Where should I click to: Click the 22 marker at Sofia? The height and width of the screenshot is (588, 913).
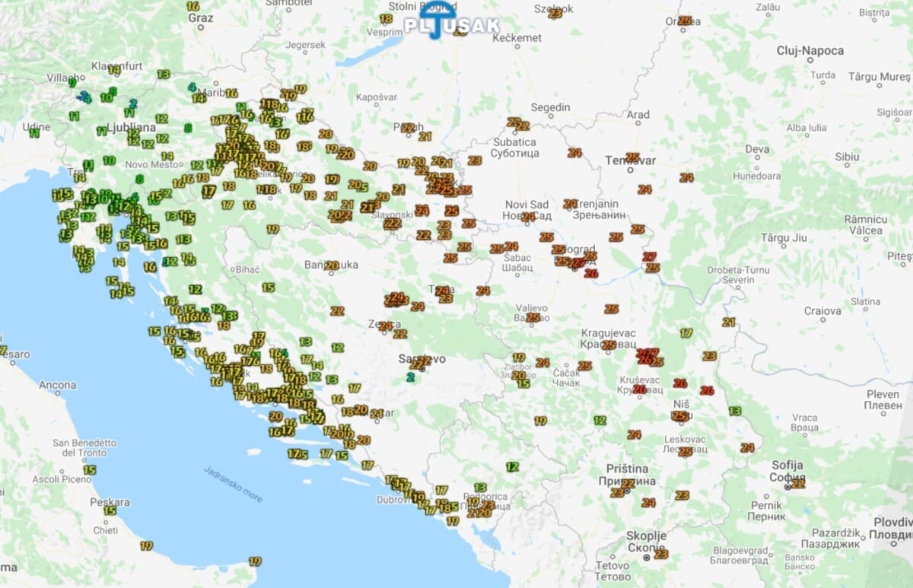click(798, 483)
